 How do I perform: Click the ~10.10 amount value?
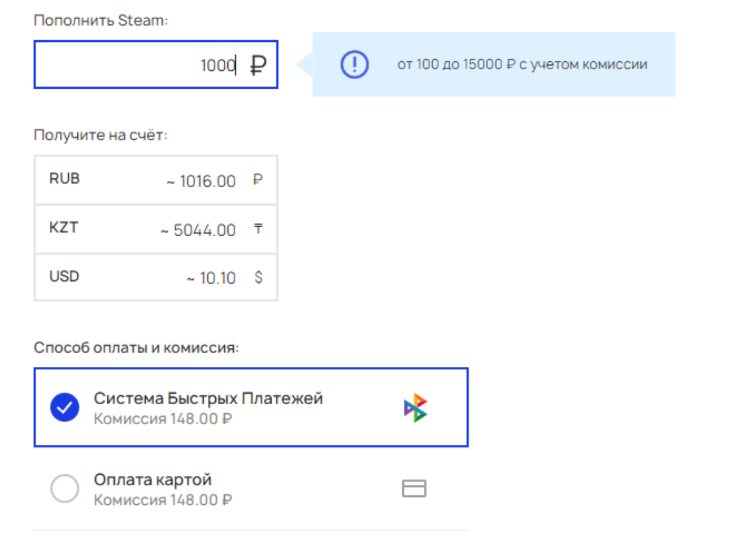coord(210,279)
